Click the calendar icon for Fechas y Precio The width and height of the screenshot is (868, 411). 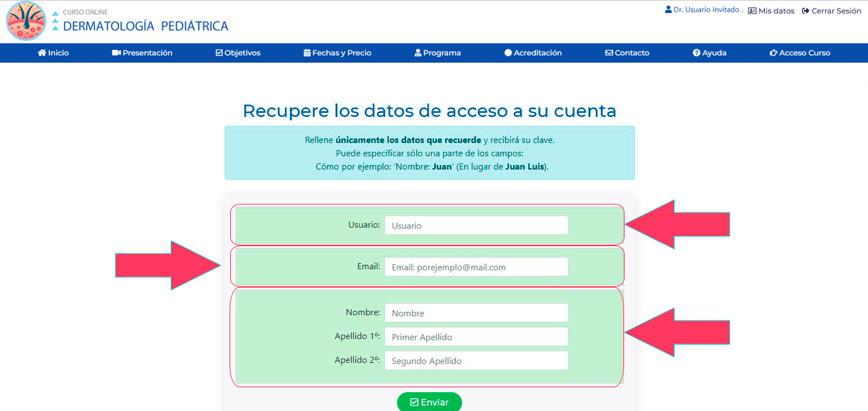[x=307, y=53]
